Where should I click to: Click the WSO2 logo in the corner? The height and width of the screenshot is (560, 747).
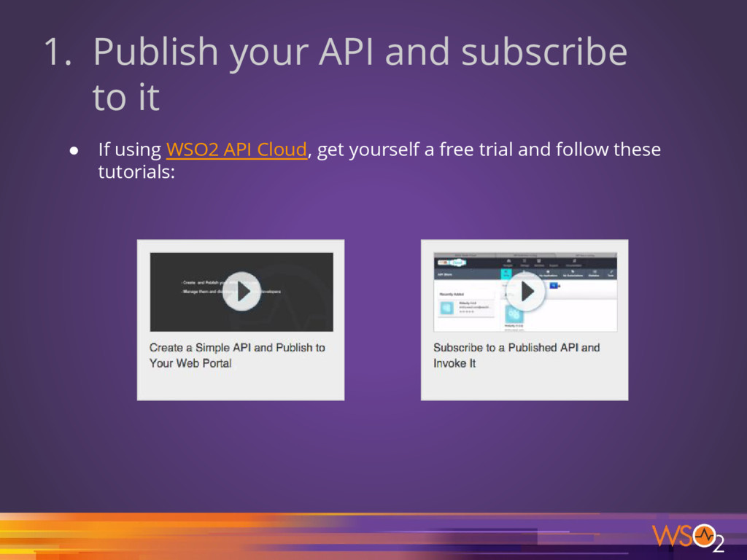pyautogui.click(x=688, y=538)
